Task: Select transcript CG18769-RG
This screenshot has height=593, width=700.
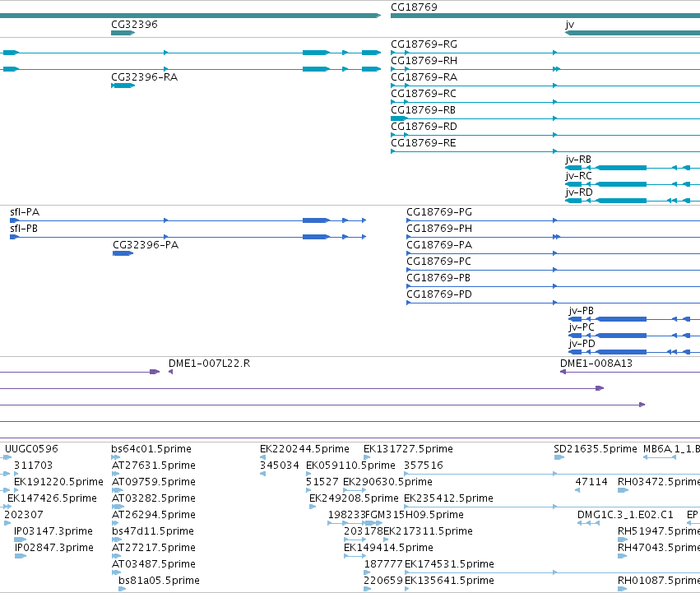Action: click(424, 44)
